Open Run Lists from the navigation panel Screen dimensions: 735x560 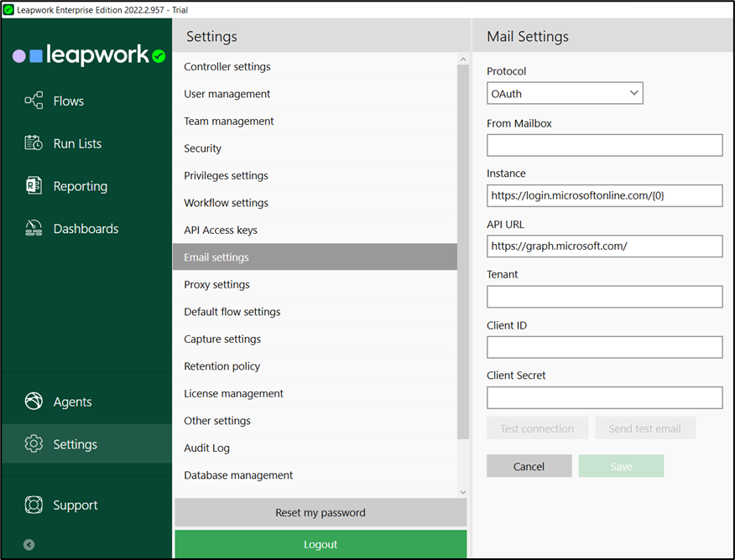tap(33, 143)
